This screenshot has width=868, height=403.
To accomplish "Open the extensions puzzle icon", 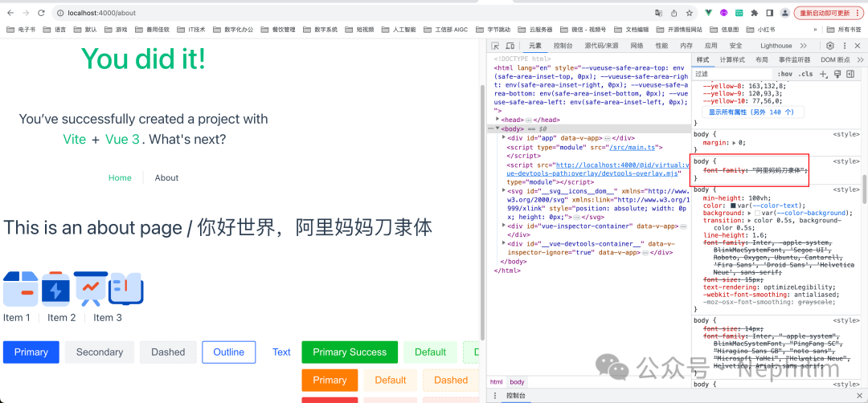I will 754,13.
